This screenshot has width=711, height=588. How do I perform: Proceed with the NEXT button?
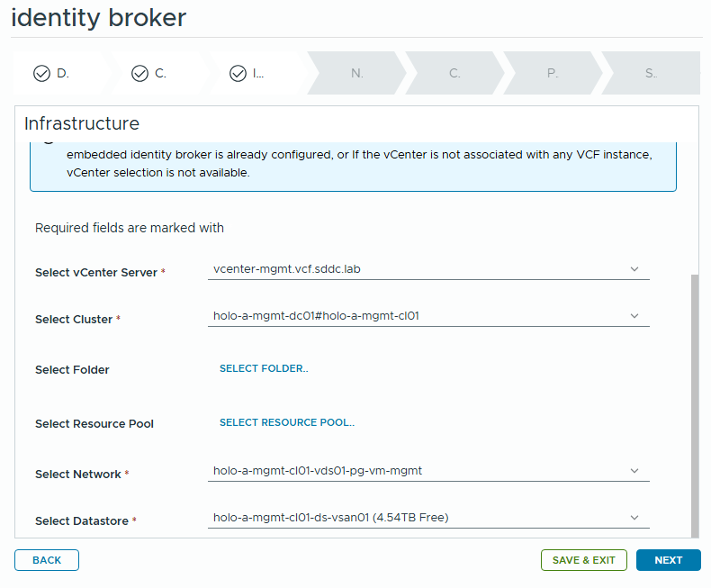click(669, 560)
